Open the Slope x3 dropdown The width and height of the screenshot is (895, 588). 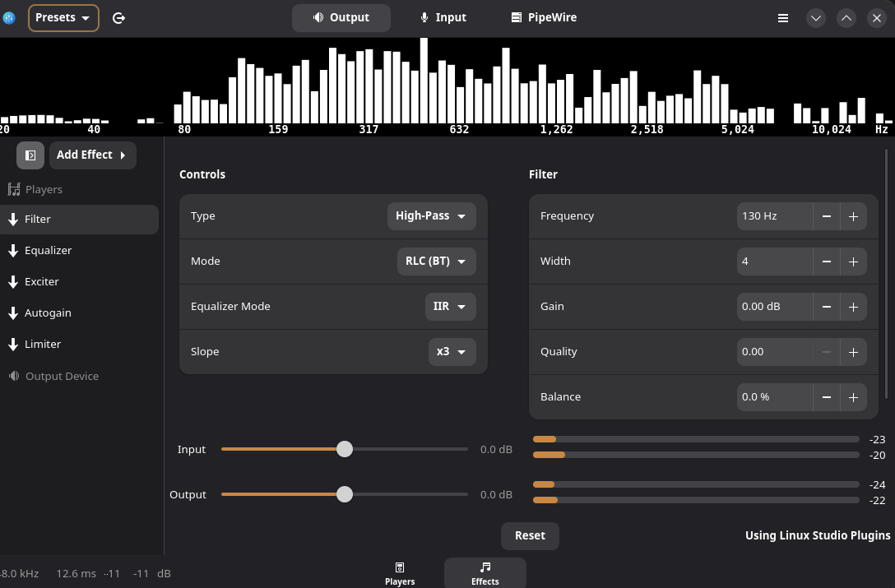point(452,352)
